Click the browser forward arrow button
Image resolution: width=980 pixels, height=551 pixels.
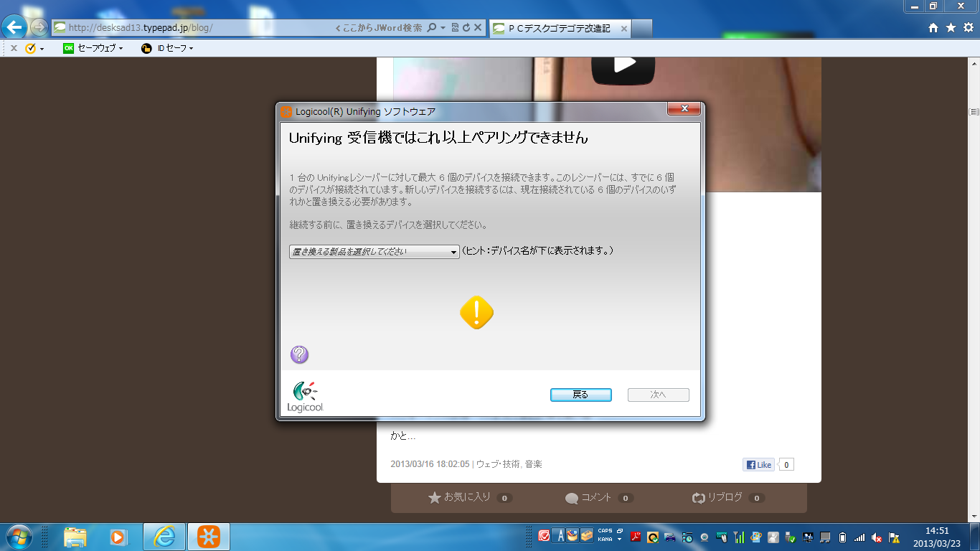click(39, 27)
